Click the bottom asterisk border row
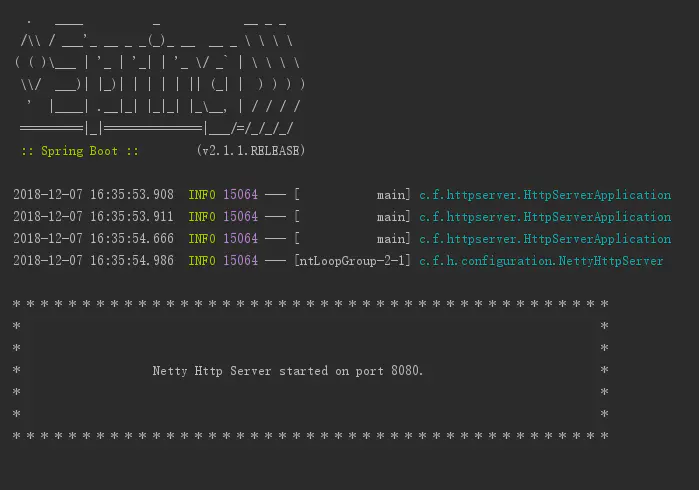The width and height of the screenshot is (699, 490). click(x=310, y=437)
